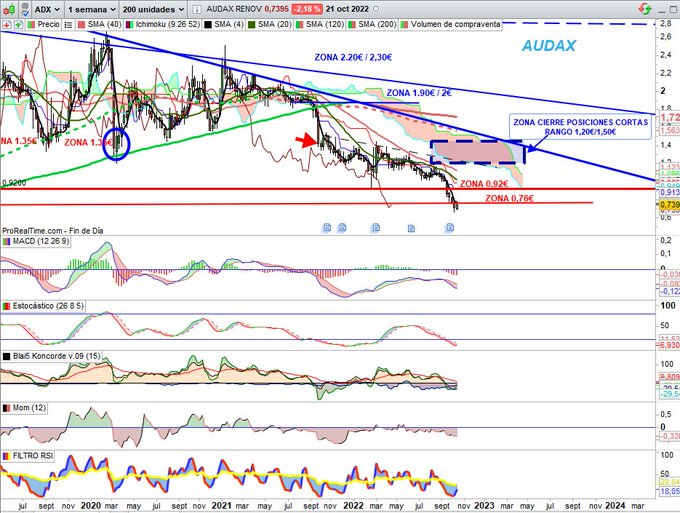This screenshot has width=680, height=513.
Task: Click the second news document icon near Nov 2021
Action: (x=342, y=227)
